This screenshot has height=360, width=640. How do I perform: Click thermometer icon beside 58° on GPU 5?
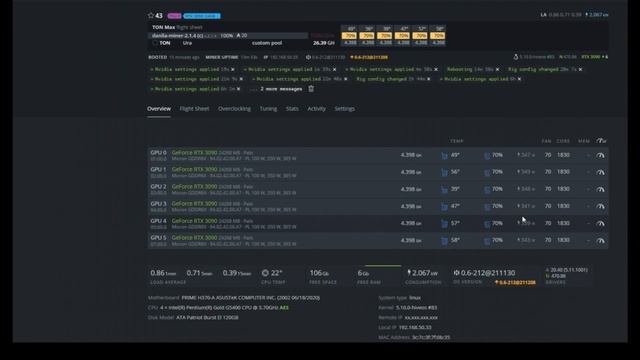[x=444, y=241]
